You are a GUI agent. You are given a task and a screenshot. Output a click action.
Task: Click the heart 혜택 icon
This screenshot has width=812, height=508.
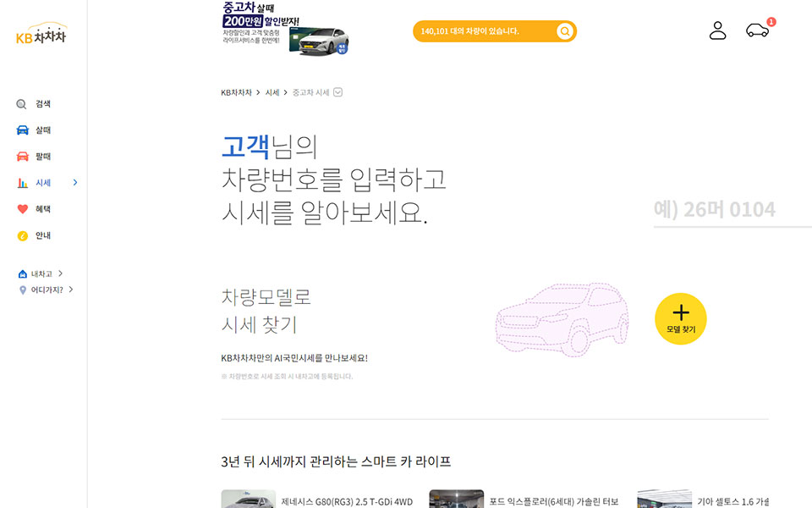tap(23, 209)
